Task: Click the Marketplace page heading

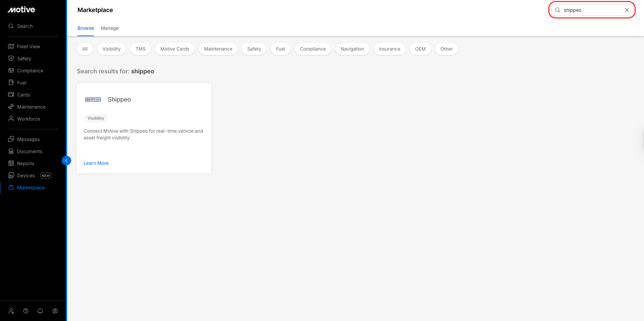Action: click(x=95, y=10)
